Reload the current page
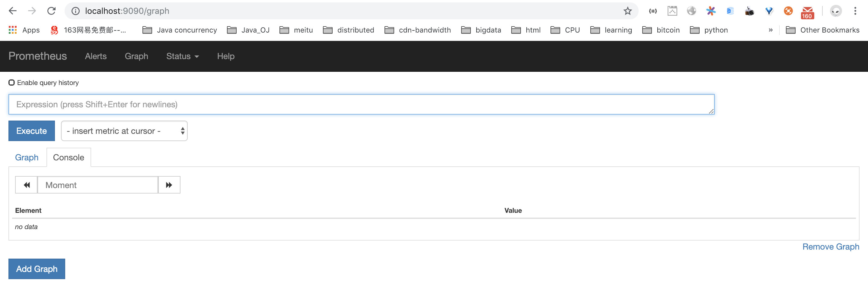 click(x=51, y=11)
